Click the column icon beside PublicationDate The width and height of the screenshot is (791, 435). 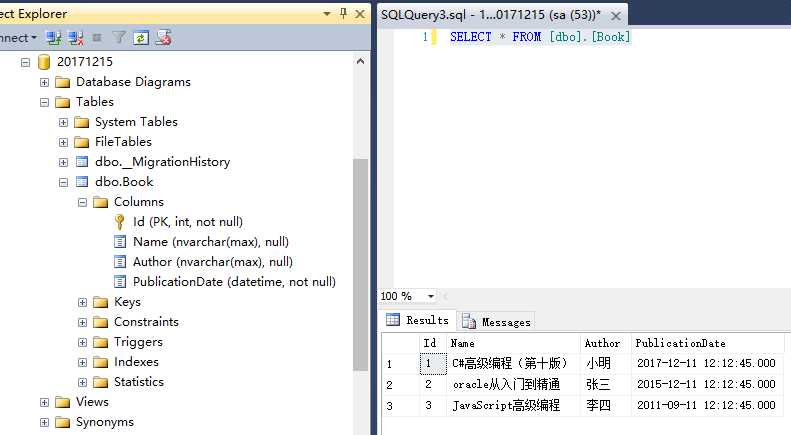[120, 282]
